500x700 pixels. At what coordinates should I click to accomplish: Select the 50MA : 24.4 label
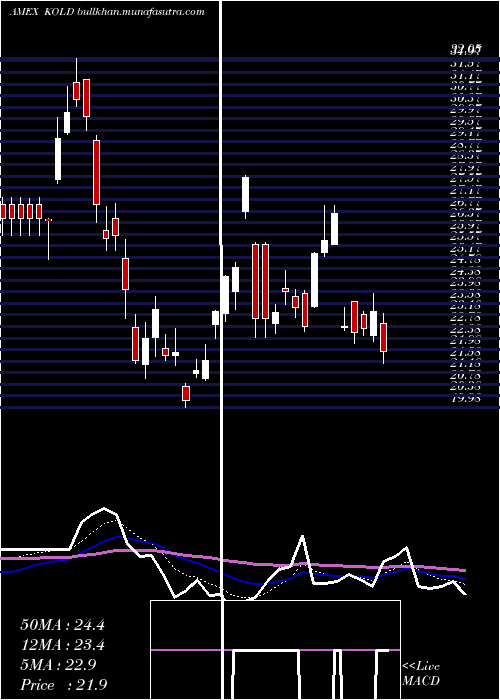click(x=62, y=625)
